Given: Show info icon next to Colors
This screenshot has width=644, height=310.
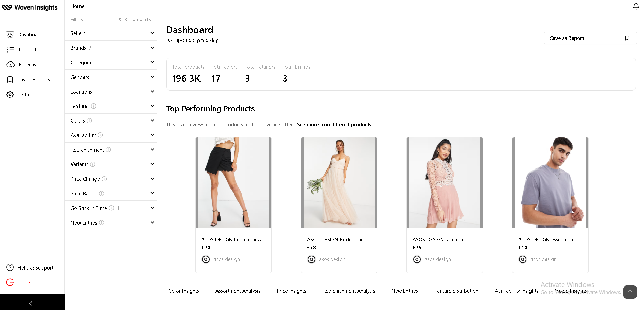Looking at the screenshot, I should (x=89, y=121).
